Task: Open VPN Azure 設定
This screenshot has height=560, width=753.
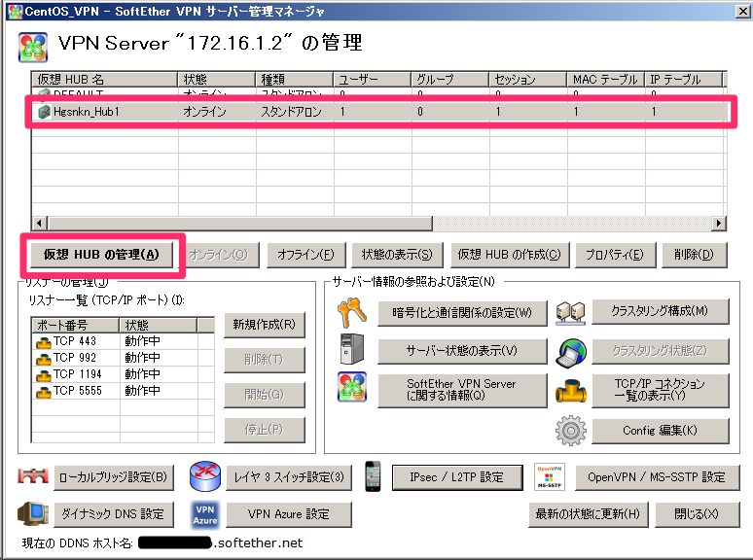Action: click(289, 514)
